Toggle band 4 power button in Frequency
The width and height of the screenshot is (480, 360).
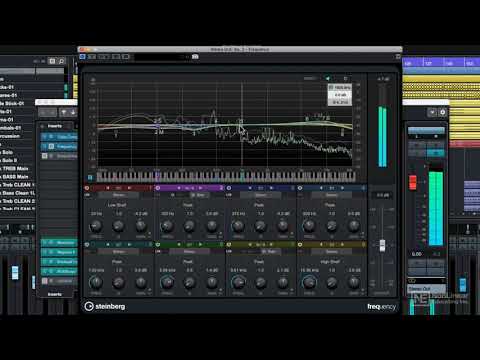pyautogui.click(x=300, y=188)
